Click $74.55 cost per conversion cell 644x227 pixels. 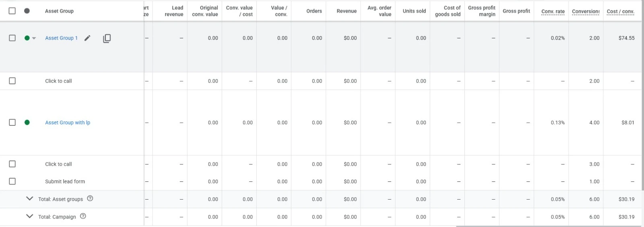(x=626, y=38)
